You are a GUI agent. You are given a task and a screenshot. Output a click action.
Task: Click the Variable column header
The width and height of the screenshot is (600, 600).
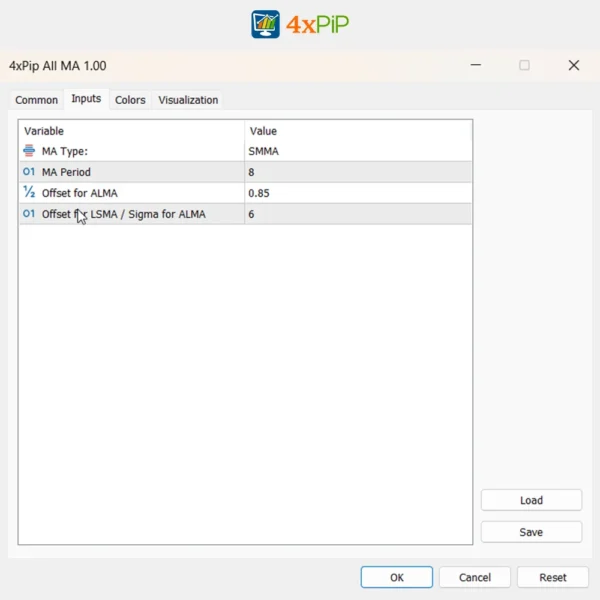point(131,131)
